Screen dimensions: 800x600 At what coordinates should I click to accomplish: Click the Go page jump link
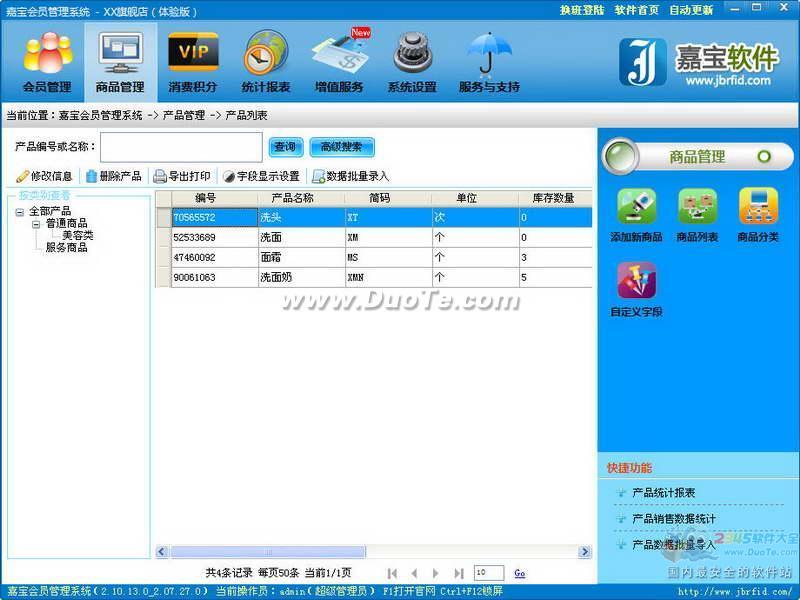coord(519,573)
